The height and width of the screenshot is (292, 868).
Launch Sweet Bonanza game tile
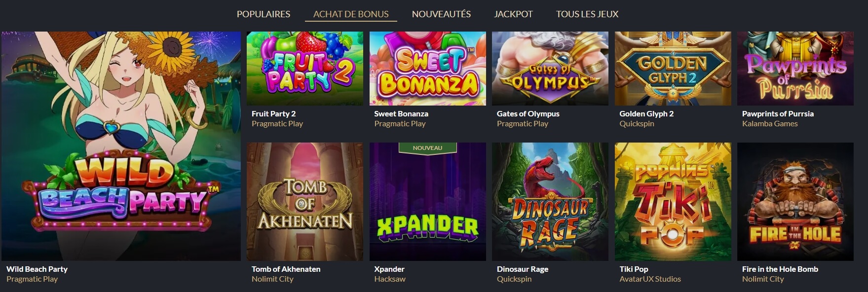(427, 69)
